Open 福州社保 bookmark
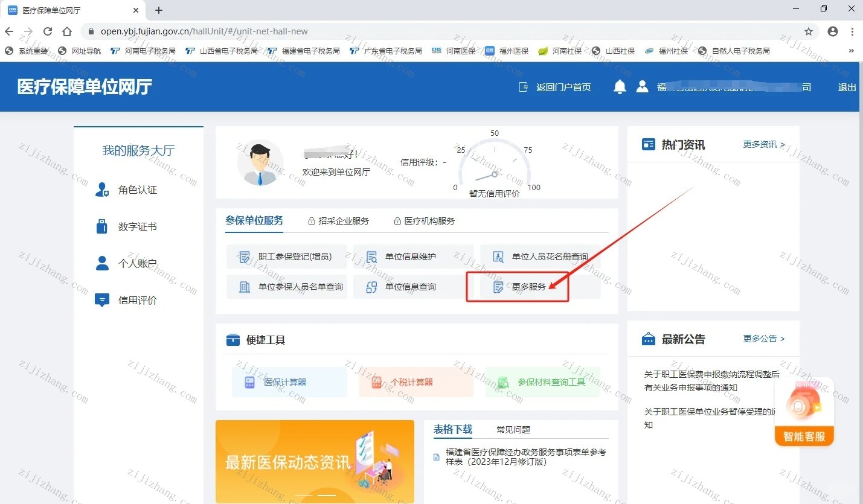Viewport: 863px width, 504px height. [x=667, y=51]
